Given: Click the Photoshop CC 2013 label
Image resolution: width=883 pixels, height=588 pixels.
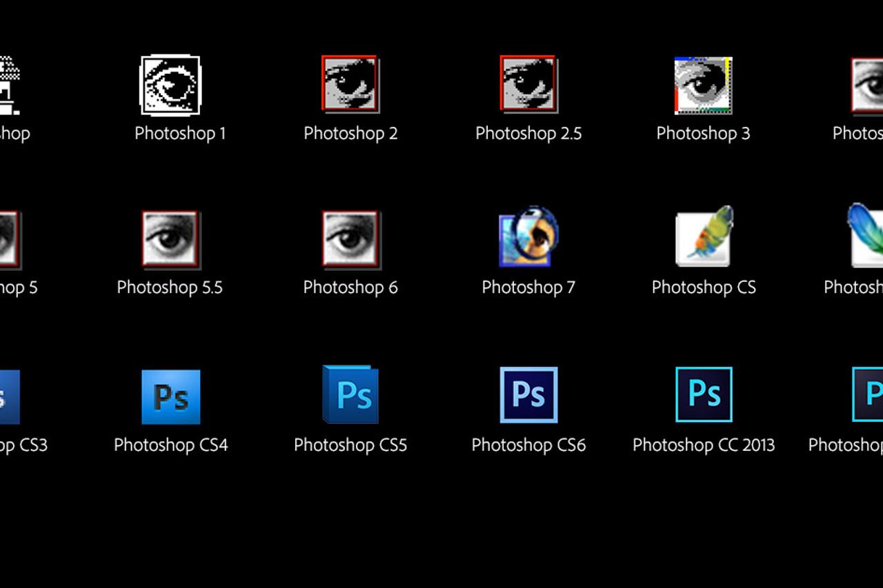Looking at the screenshot, I should pyautogui.click(x=703, y=445).
